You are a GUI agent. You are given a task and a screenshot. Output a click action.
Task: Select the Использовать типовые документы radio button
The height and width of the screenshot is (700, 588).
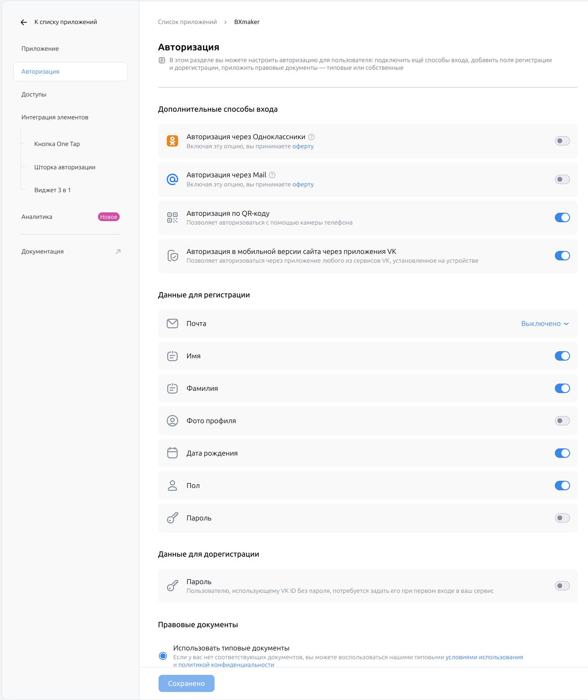click(163, 656)
